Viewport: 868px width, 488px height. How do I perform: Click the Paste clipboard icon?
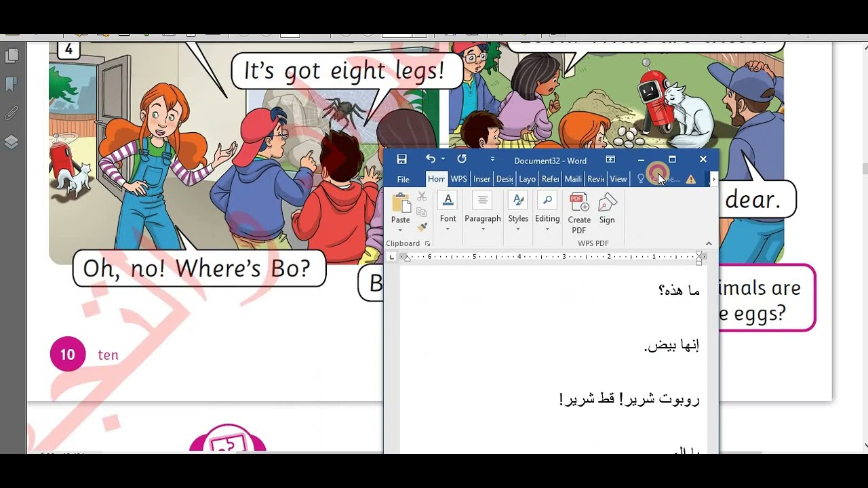[401, 203]
